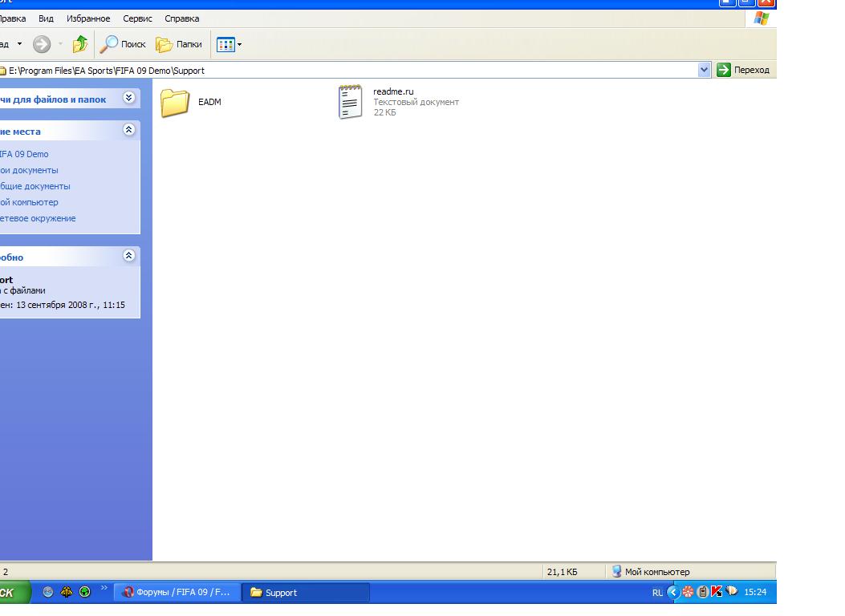Click the 15:24 taskbar clock
The width and height of the screenshot is (845, 616).
coord(755,592)
